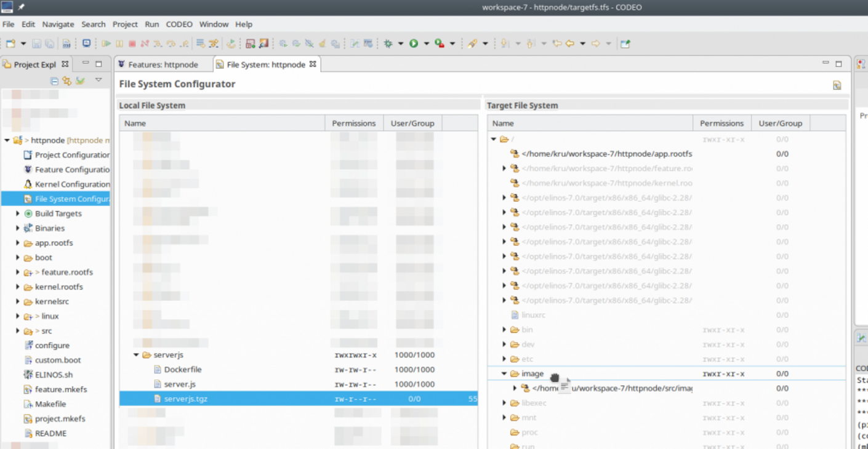Toggle Link with Editor in Project Explorer
The height and width of the screenshot is (449, 868).
coord(66,79)
